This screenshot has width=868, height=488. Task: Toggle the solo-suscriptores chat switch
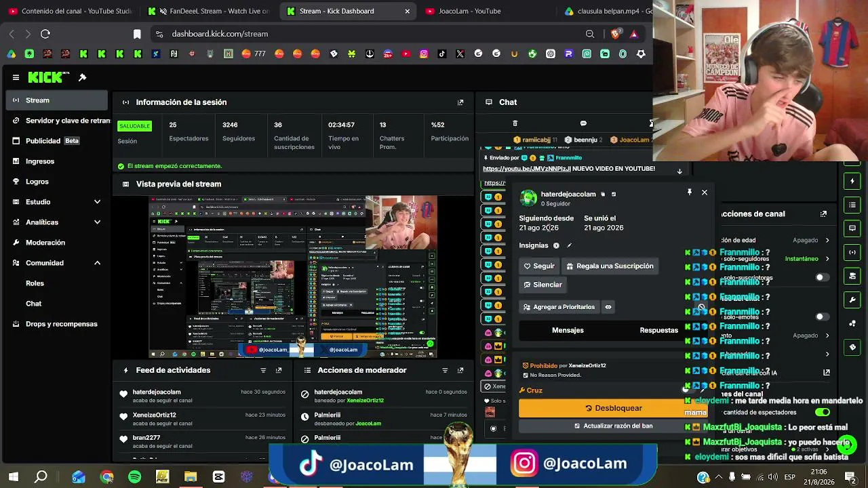823,277
